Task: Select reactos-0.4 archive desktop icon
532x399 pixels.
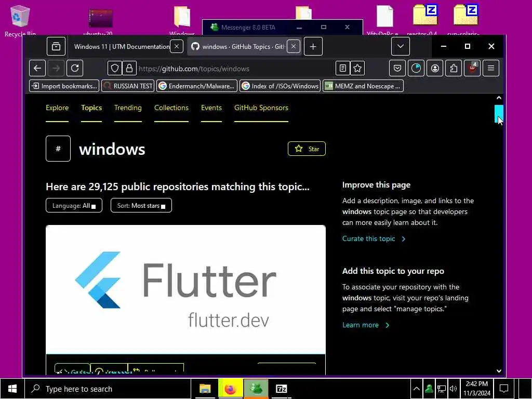Action: coord(425,20)
